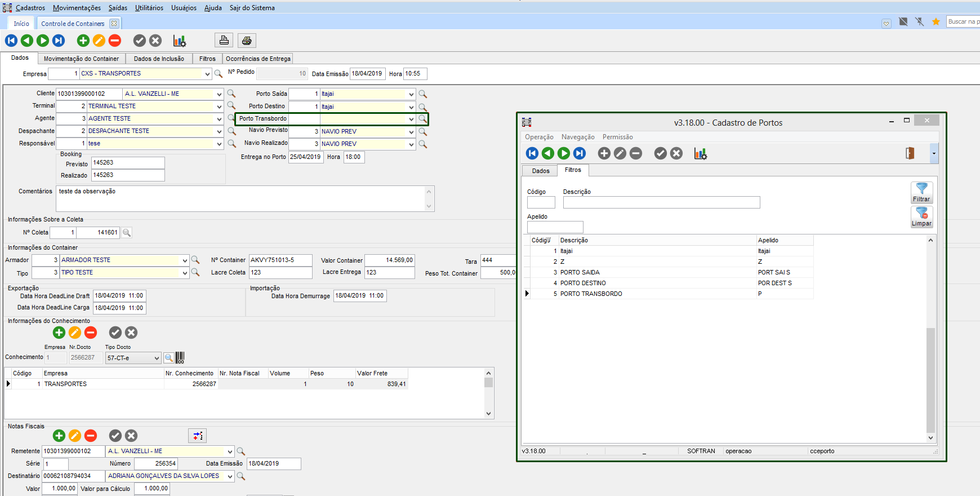Click the yellow star favorites icon
This screenshot has height=496, width=980.
936,22
